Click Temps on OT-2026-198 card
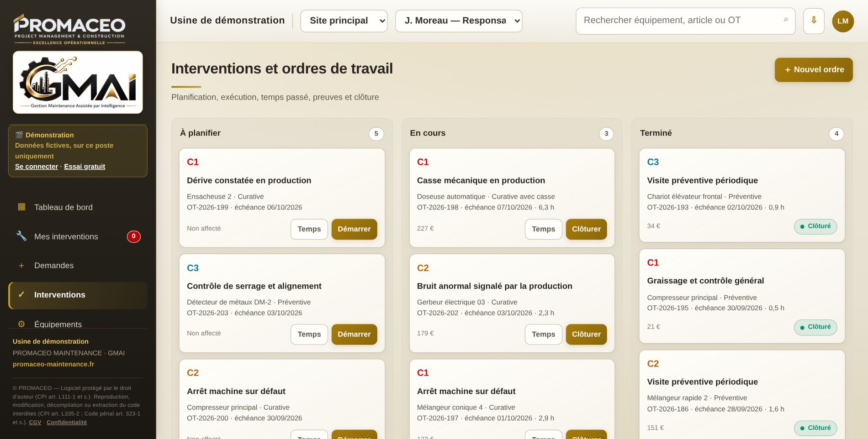Viewport: 868px width, 439px height. tap(544, 229)
